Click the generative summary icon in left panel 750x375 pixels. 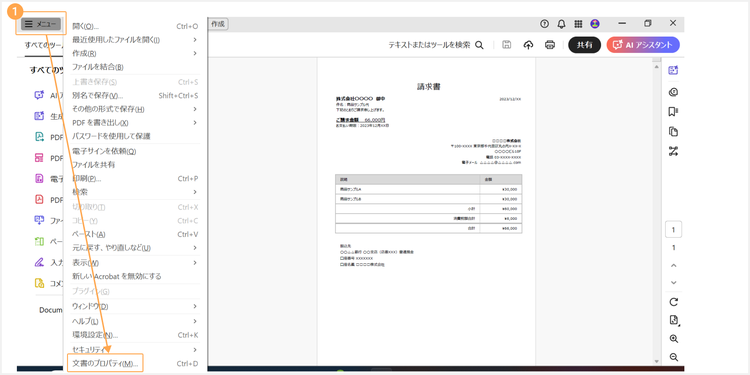pyautogui.click(x=39, y=116)
